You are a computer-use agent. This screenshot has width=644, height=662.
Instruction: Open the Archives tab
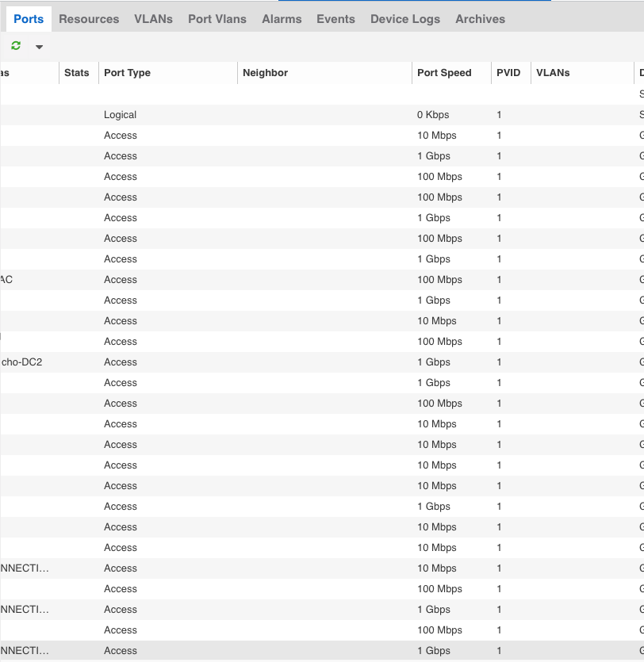(480, 19)
